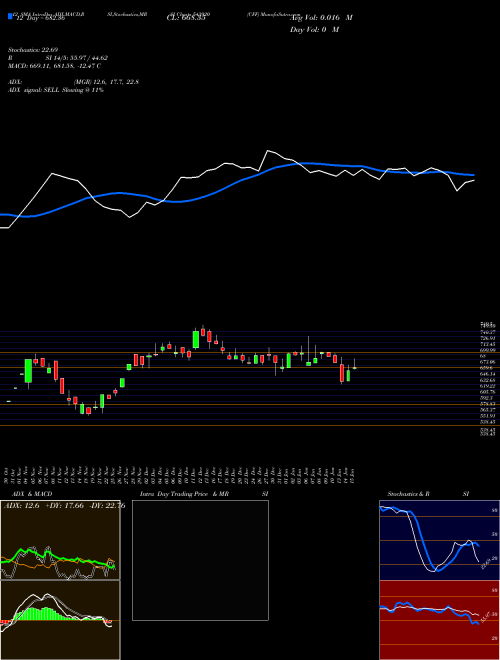Click the green MACD histogram panel

[60, 620]
